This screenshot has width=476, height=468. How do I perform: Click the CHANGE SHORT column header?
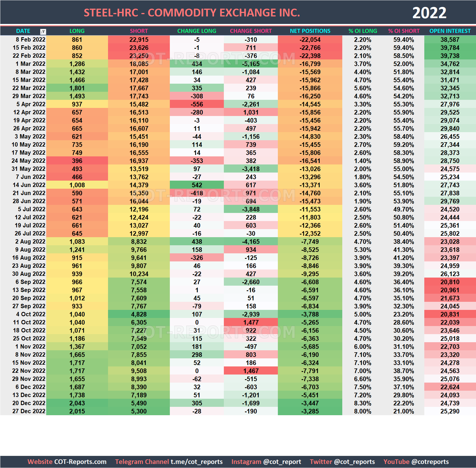click(x=251, y=31)
